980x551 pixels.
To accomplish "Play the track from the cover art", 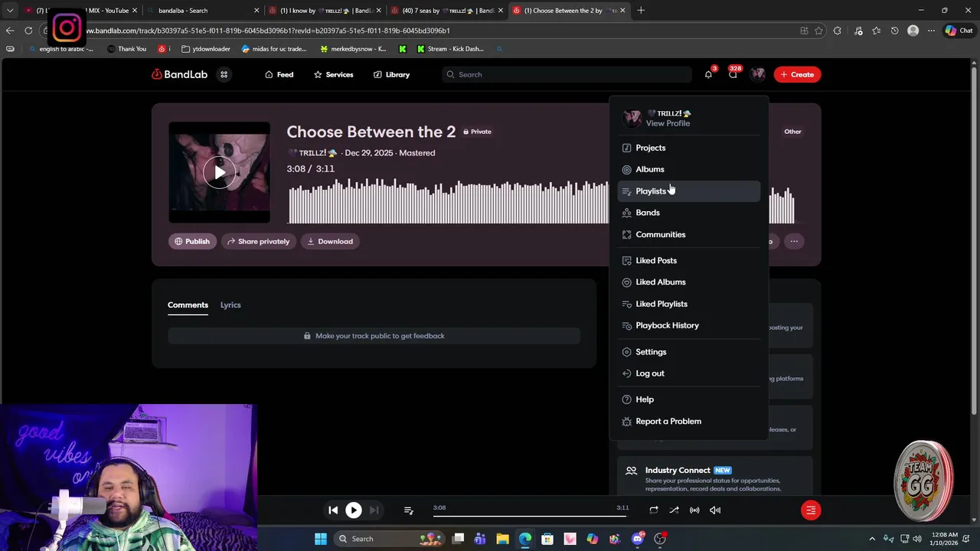I will 219,173.
